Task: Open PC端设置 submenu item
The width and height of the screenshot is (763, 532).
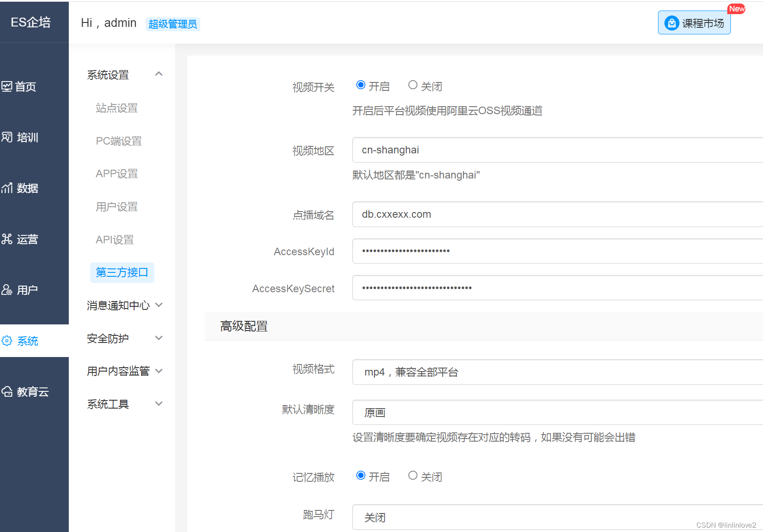Action: (x=119, y=141)
